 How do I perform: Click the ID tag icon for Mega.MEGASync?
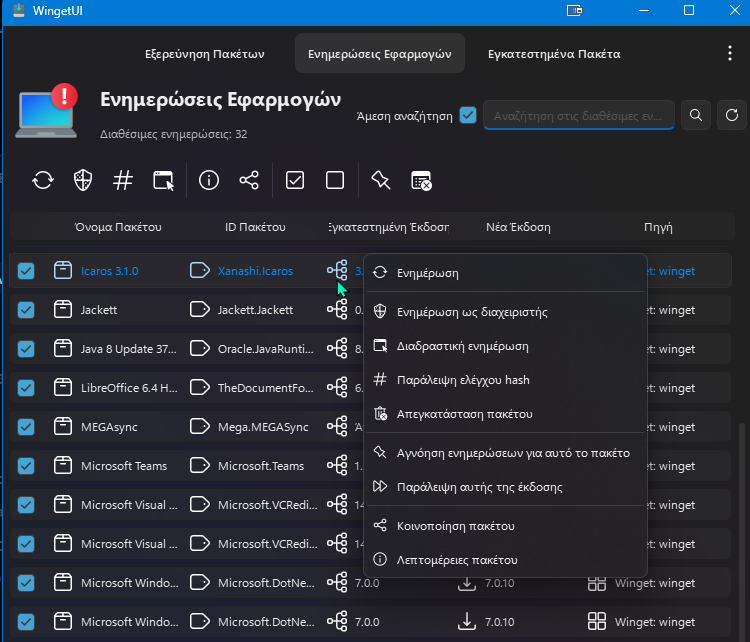pos(200,426)
